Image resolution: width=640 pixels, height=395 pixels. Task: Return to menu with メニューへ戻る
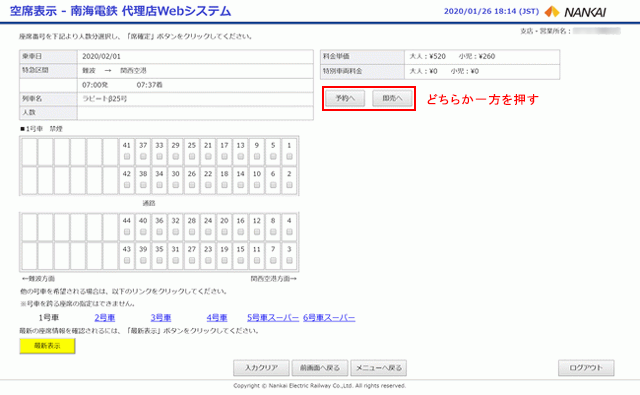click(379, 368)
